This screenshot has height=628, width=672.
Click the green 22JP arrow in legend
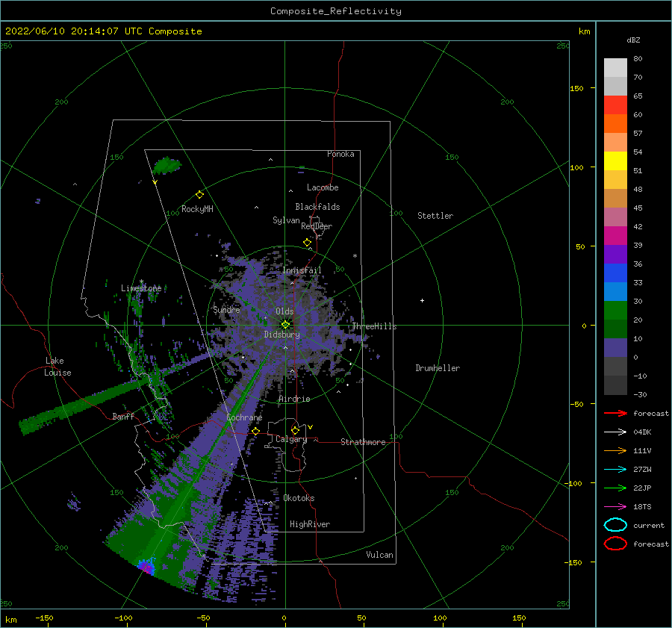pos(615,488)
